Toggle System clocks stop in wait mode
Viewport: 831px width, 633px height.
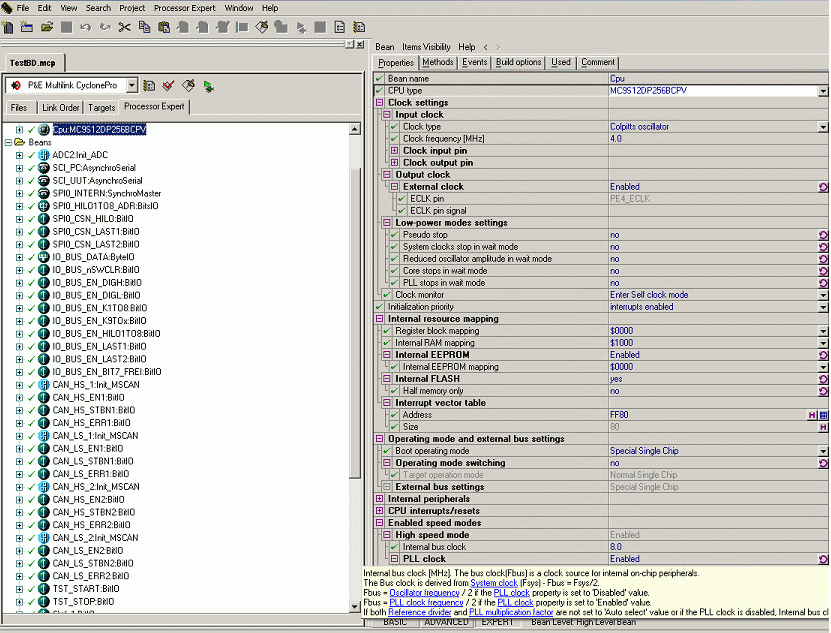pyautogui.click(x=823, y=247)
